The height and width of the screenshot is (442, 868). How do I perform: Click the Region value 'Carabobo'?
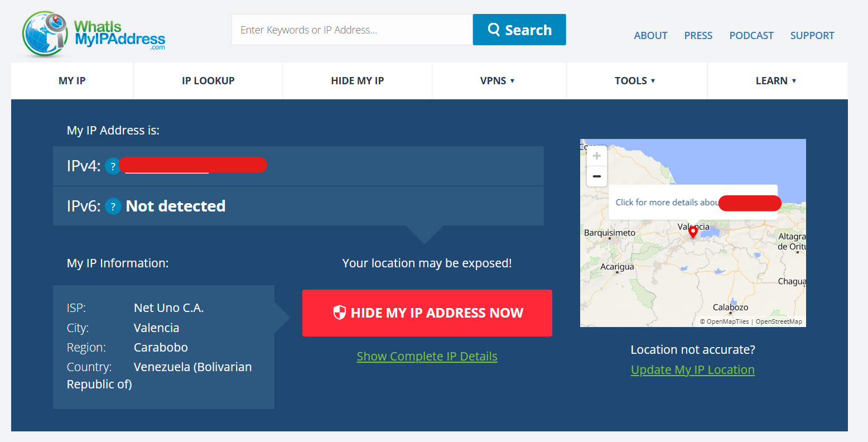coord(161,348)
